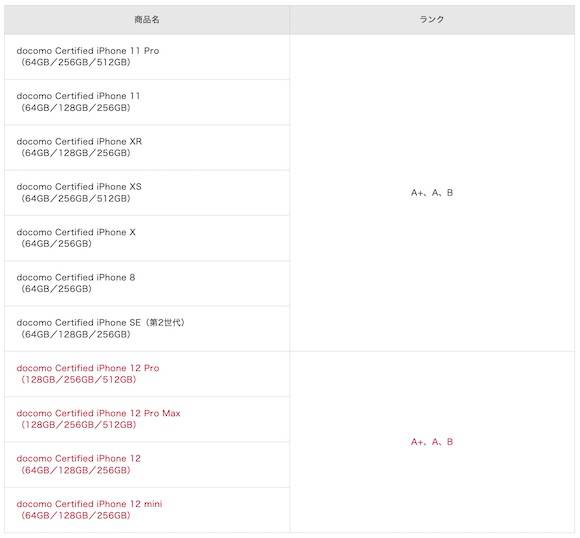This screenshot has width=580, height=538.
Task: Open the docomo Certified iPhone 12 Pro link
Action: (x=88, y=368)
